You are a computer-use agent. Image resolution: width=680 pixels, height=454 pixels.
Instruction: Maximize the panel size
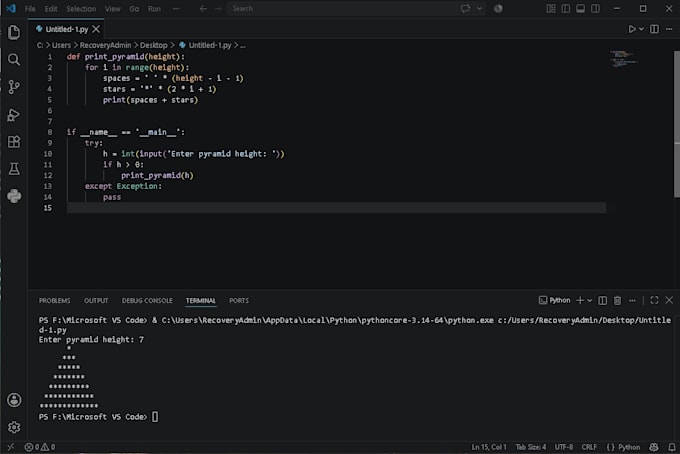point(654,300)
